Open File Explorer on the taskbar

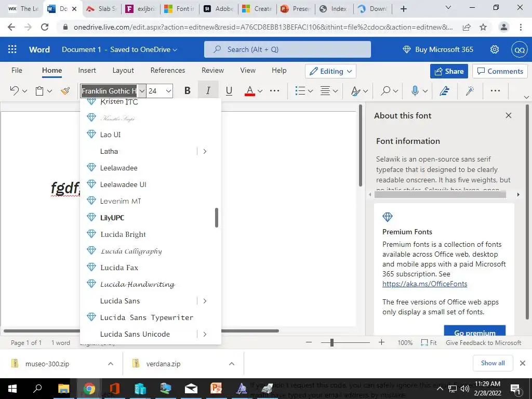(63, 389)
